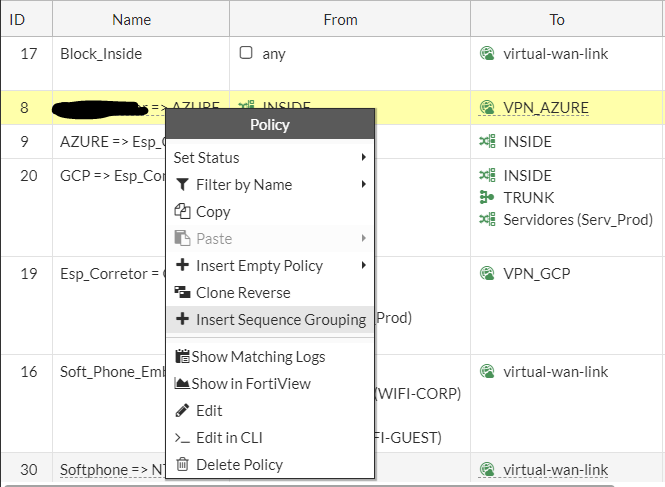The height and width of the screenshot is (487, 665).
Task: Click the Show Matching Logs icon
Action: [x=182, y=357]
